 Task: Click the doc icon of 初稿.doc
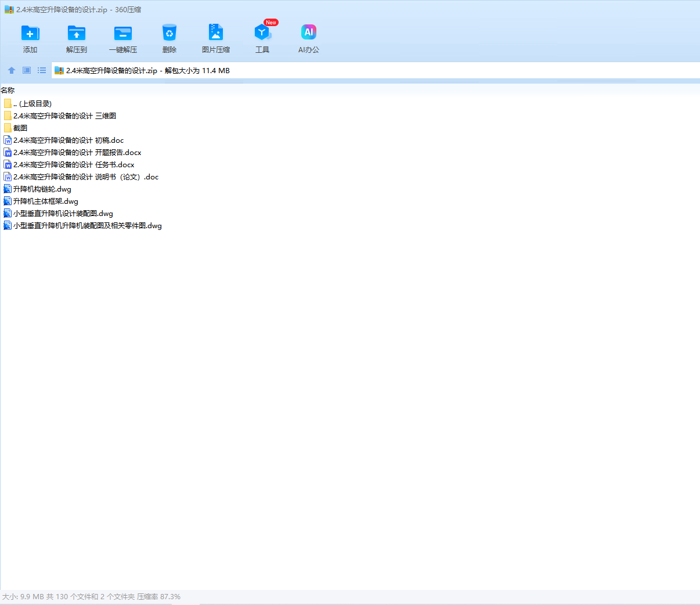tap(8, 140)
